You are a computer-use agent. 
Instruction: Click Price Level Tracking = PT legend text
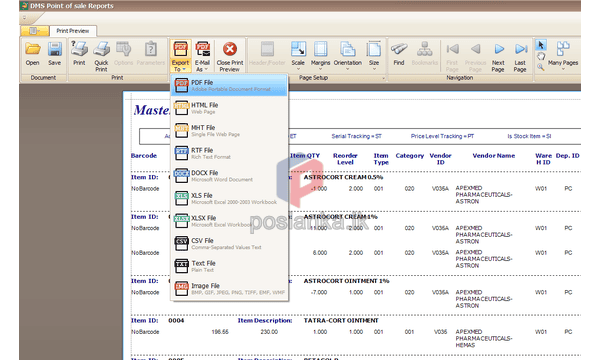pos(442,136)
